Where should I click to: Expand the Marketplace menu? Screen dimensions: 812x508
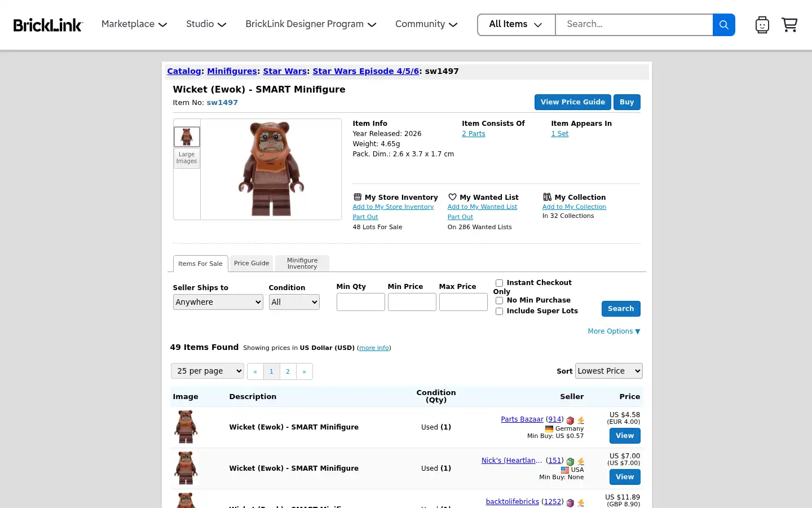coord(134,24)
